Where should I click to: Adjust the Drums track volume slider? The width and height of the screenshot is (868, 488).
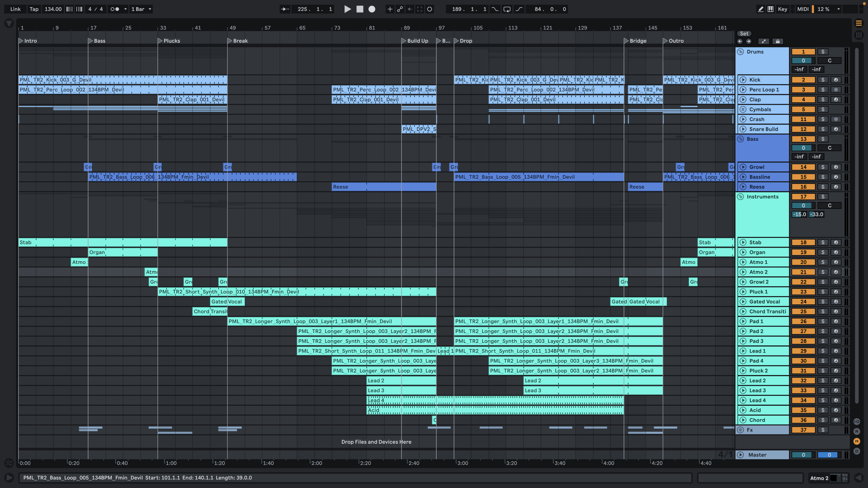click(x=803, y=61)
